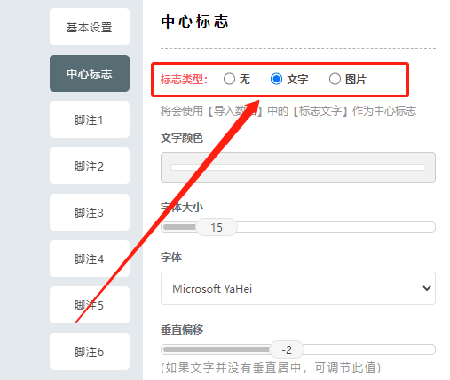Click the 文字颜色 label
This screenshot has height=380, width=450.
182,138
